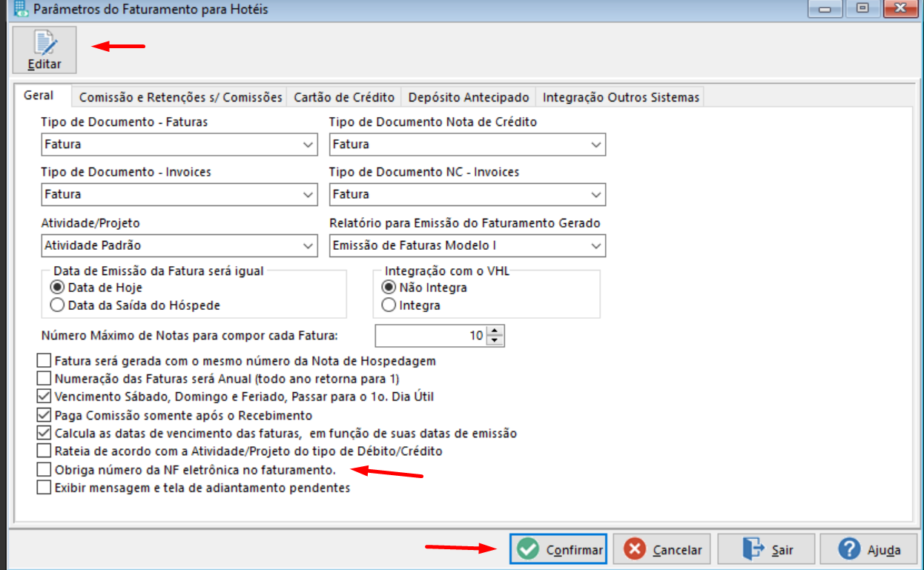Expand Tipo de Documento NC - Invoices dropdown
Viewport: 924px width, 570px height.
[596, 195]
